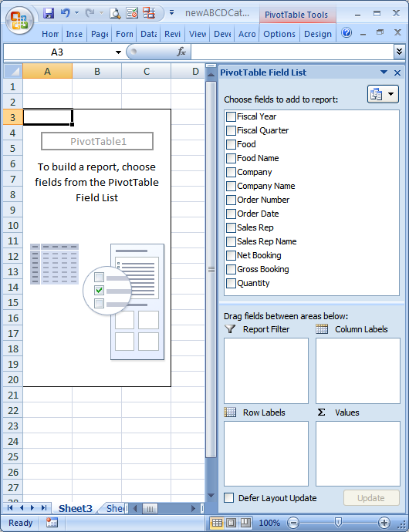This screenshot has width=409, height=532.
Task: Click vertical scrollbar down arrow
Action: click(x=211, y=496)
